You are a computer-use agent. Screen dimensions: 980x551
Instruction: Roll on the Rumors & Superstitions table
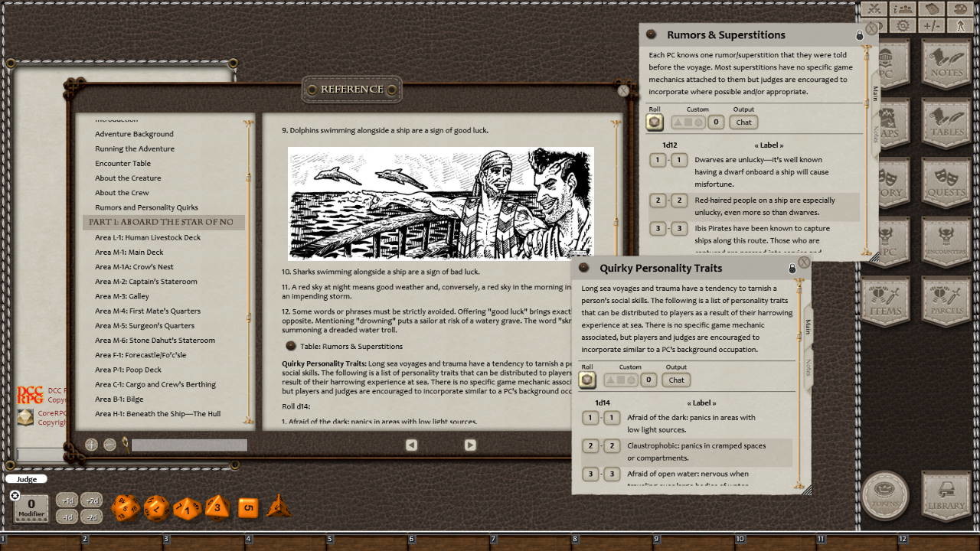pos(655,122)
